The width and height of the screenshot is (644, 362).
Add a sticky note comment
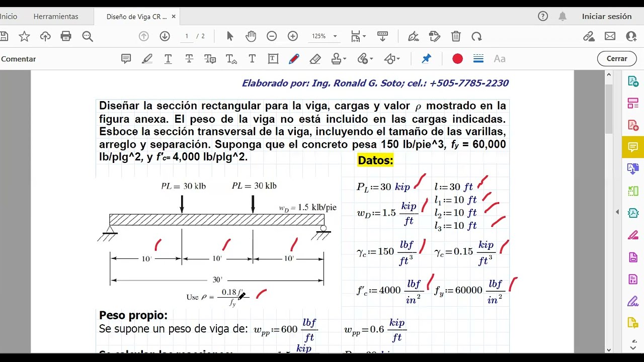126,59
